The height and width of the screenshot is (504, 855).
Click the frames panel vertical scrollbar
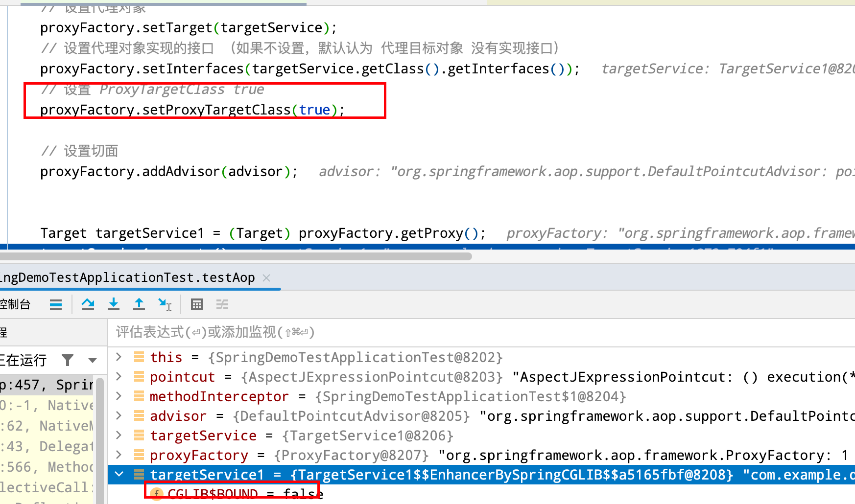100,440
